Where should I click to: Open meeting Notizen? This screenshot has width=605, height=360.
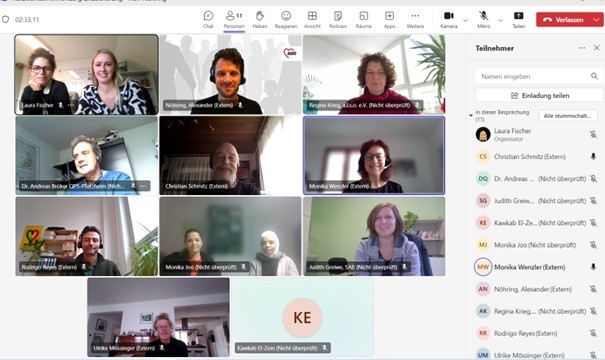click(x=338, y=19)
